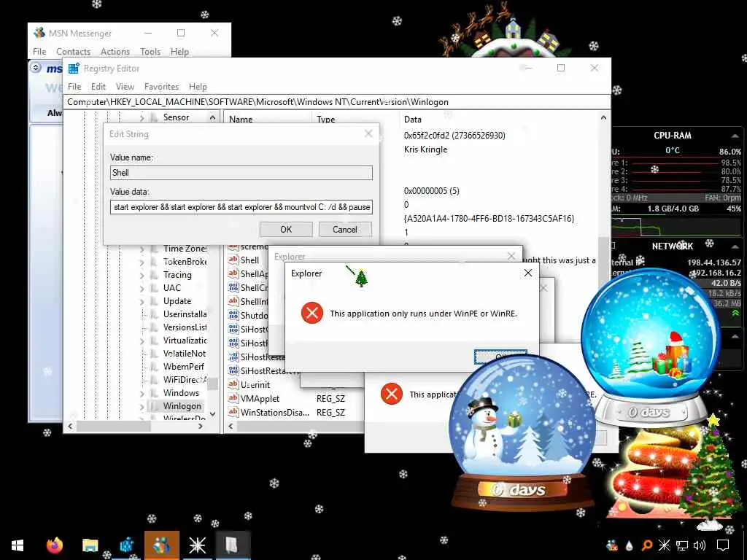Switch to MSN Messenger taskbar button
This screenshot has height=560, width=747.
pos(161,545)
